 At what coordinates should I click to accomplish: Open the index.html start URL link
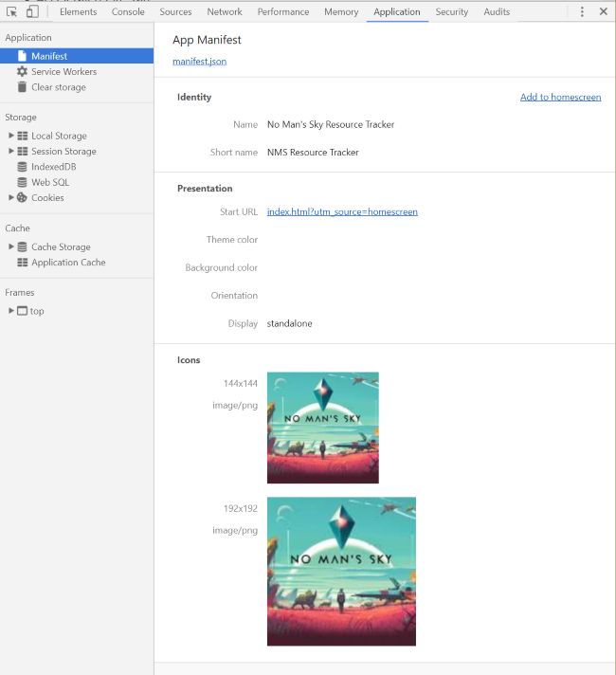(342, 211)
